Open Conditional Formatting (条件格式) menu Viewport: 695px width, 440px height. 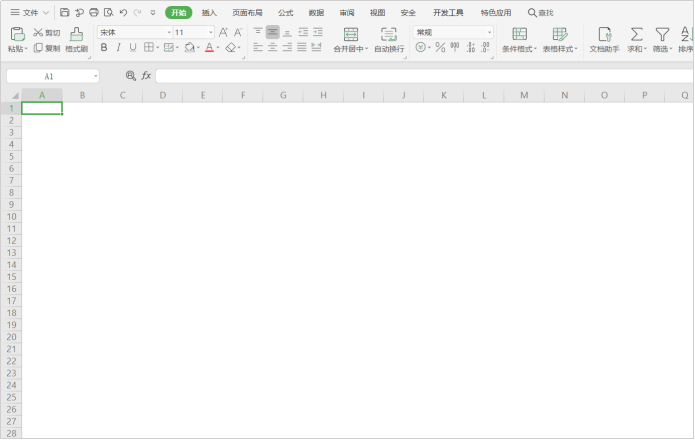[x=519, y=39]
